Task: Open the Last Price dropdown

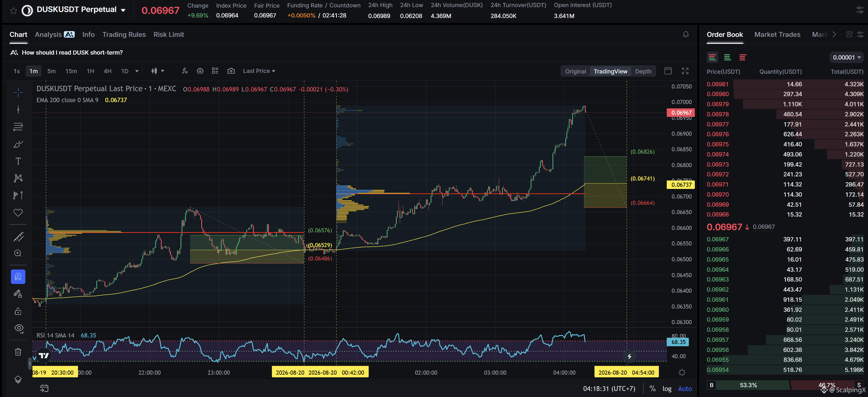Action: 259,71
